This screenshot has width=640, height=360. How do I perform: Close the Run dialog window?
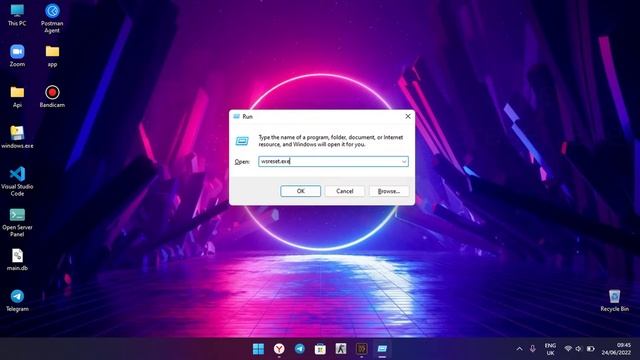[407, 116]
